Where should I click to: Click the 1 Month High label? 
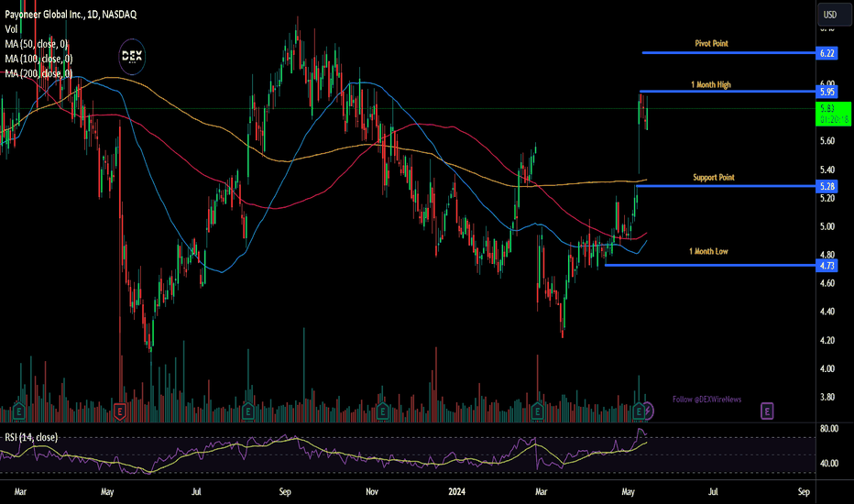(x=711, y=84)
